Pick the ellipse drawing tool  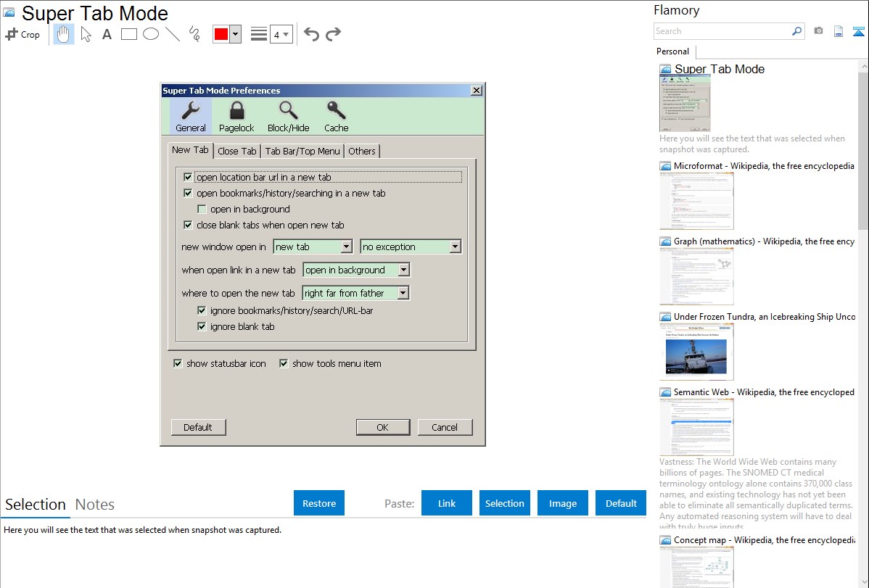click(151, 34)
